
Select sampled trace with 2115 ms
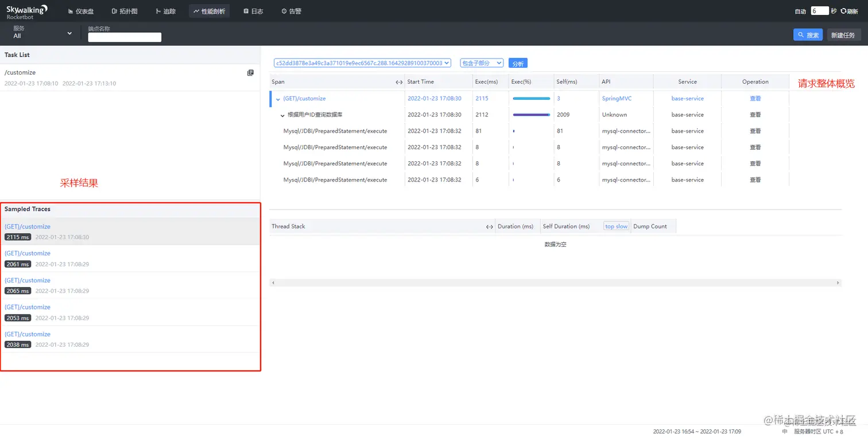(130, 231)
